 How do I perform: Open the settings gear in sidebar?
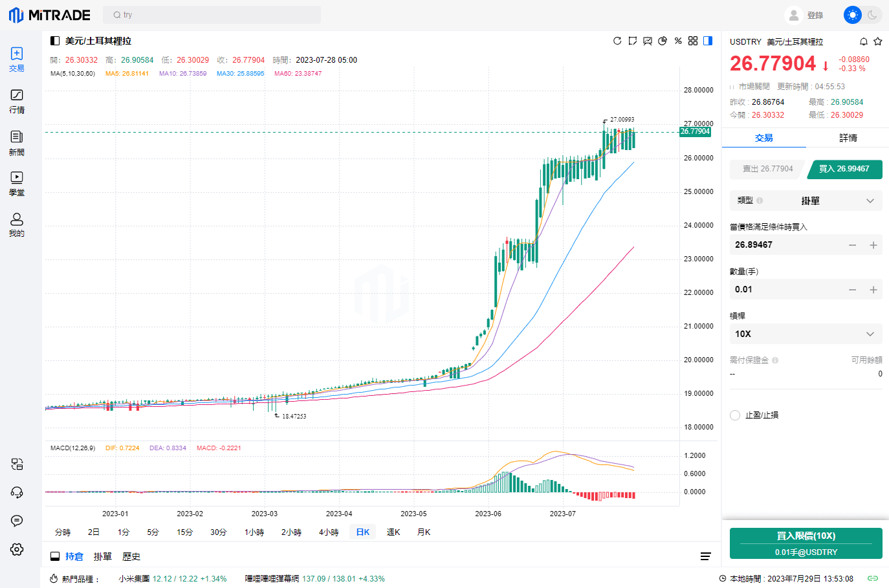click(x=17, y=549)
